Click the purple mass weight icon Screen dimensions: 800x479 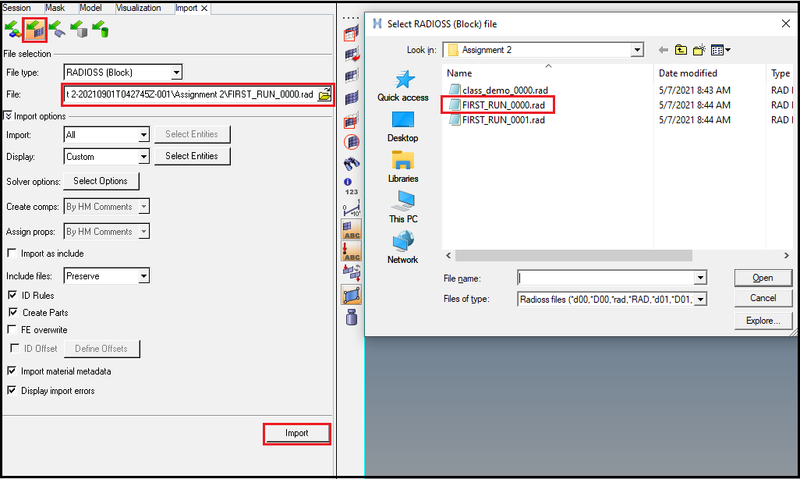(x=351, y=317)
